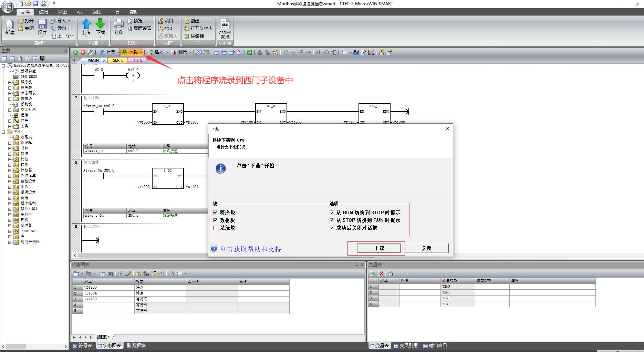Expand the 程序块 tree node
644x352 pixels.
tap(10, 82)
